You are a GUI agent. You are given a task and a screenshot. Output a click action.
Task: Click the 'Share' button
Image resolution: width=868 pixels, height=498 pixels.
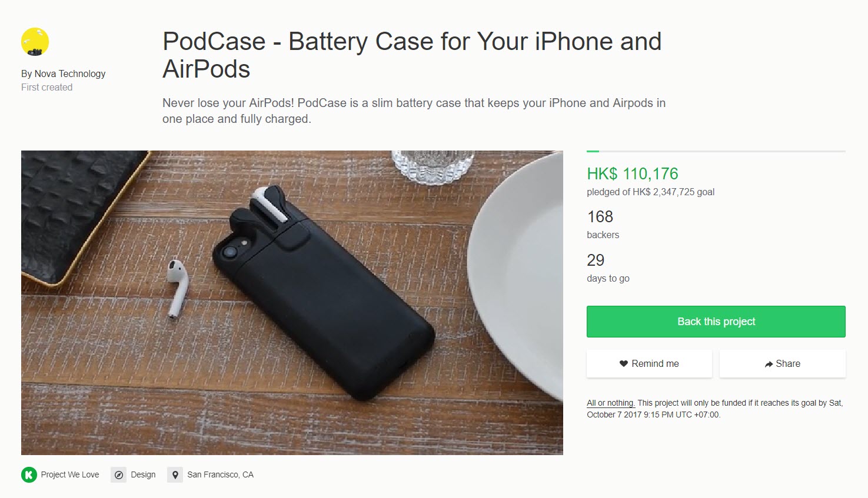(782, 363)
